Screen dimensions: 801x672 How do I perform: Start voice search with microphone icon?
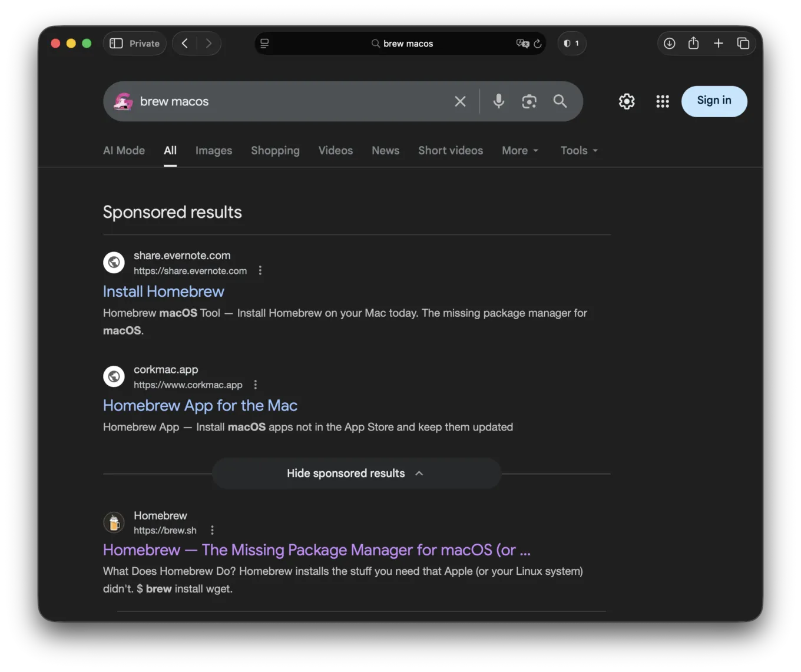tap(499, 101)
